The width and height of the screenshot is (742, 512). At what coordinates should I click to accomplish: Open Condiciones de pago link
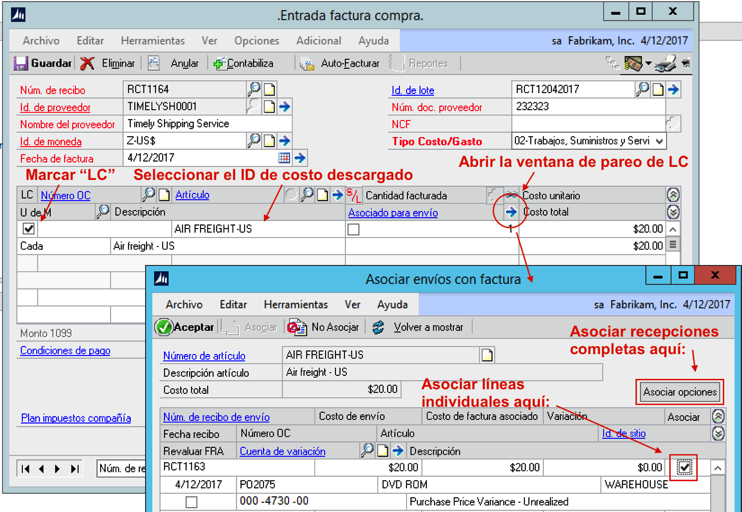(65, 351)
